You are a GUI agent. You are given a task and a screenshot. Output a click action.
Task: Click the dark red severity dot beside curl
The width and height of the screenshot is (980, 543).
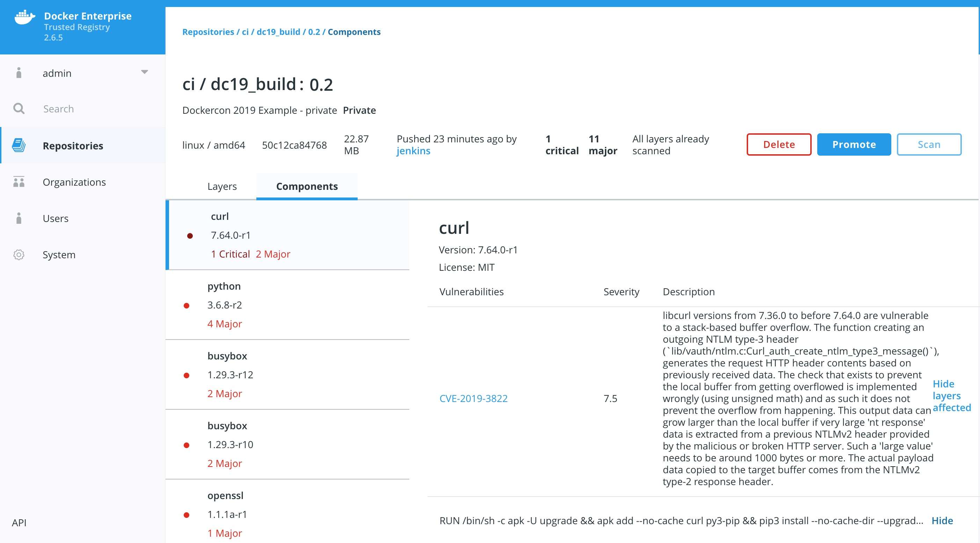(190, 236)
